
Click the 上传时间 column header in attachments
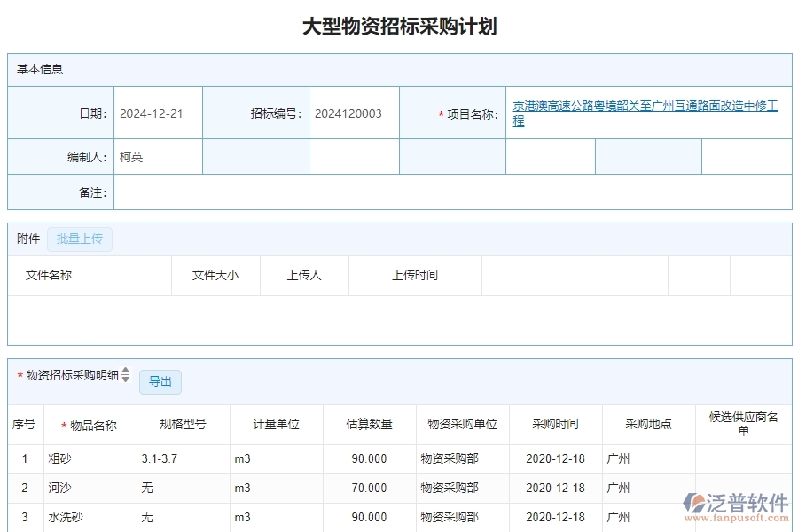coord(414,275)
